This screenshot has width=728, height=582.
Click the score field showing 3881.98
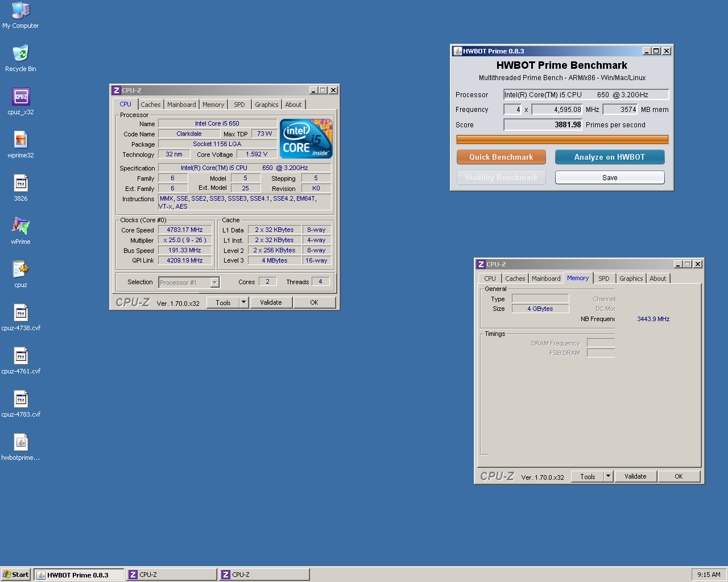[543, 124]
